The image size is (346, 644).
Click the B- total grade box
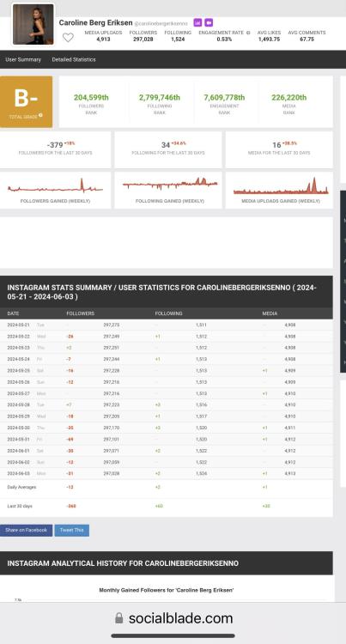27,101
